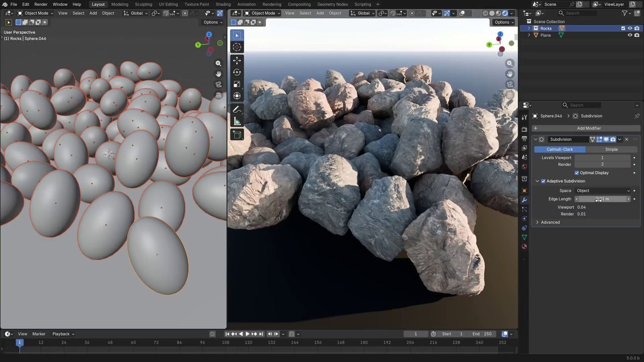644x362 pixels.
Task: Select the Scale tool icon
Action: 237,84
